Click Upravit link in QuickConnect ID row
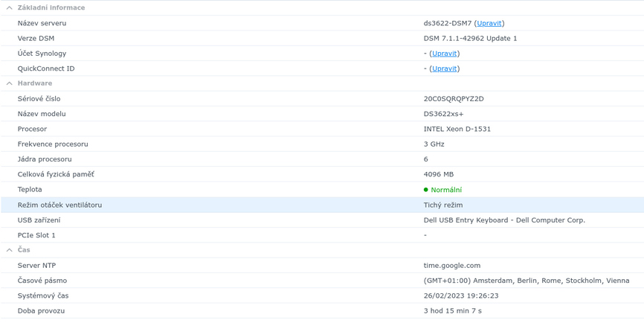 (444, 68)
